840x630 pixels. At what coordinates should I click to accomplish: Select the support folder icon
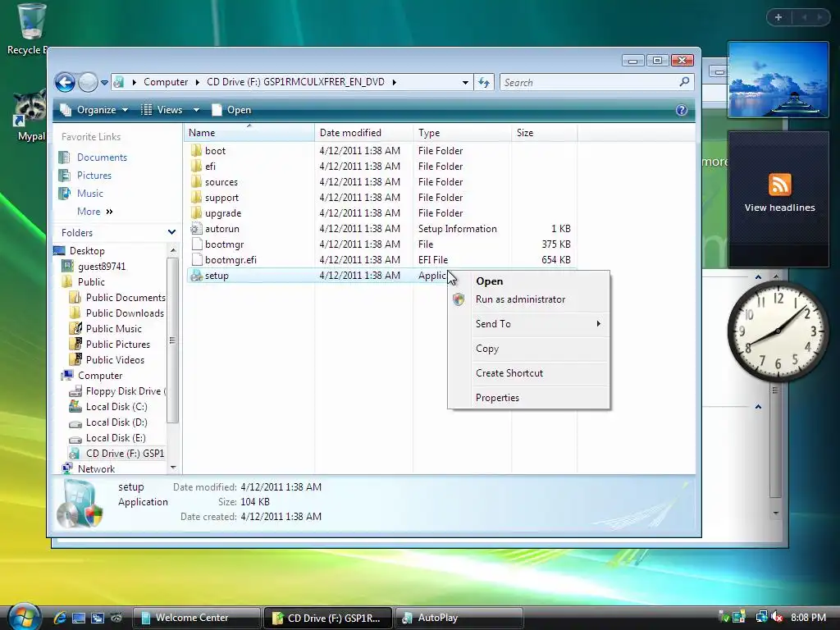click(x=197, y=197)
